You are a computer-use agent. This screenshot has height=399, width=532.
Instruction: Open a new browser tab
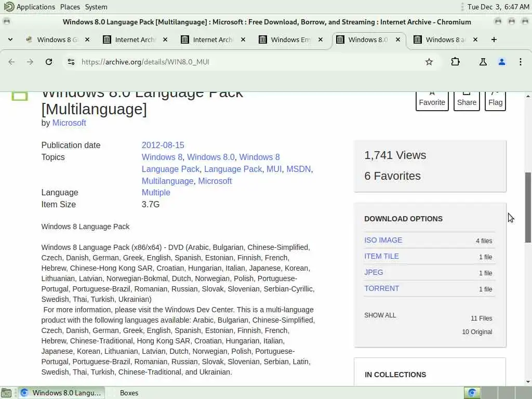(494, 39)
